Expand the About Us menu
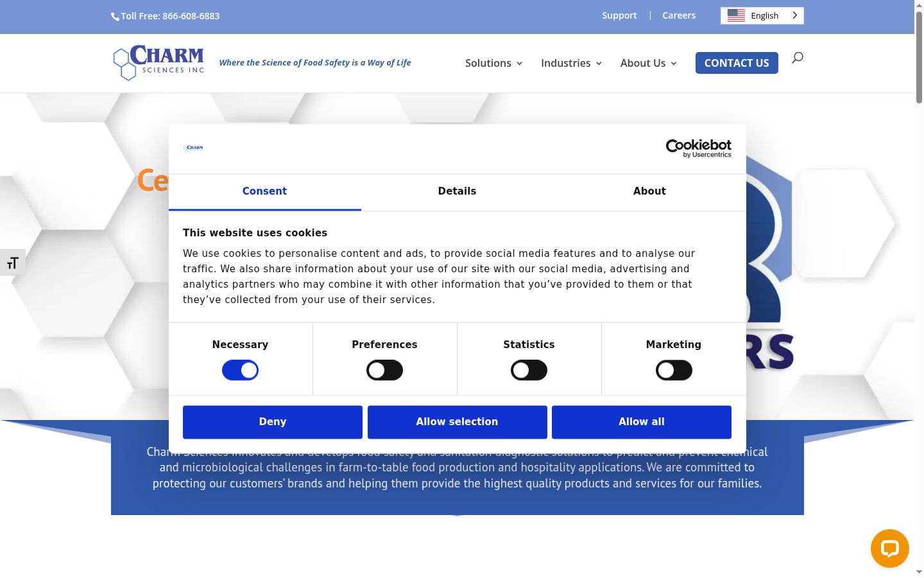The width and height of the screenshot is (924, 578). (648, 63)
